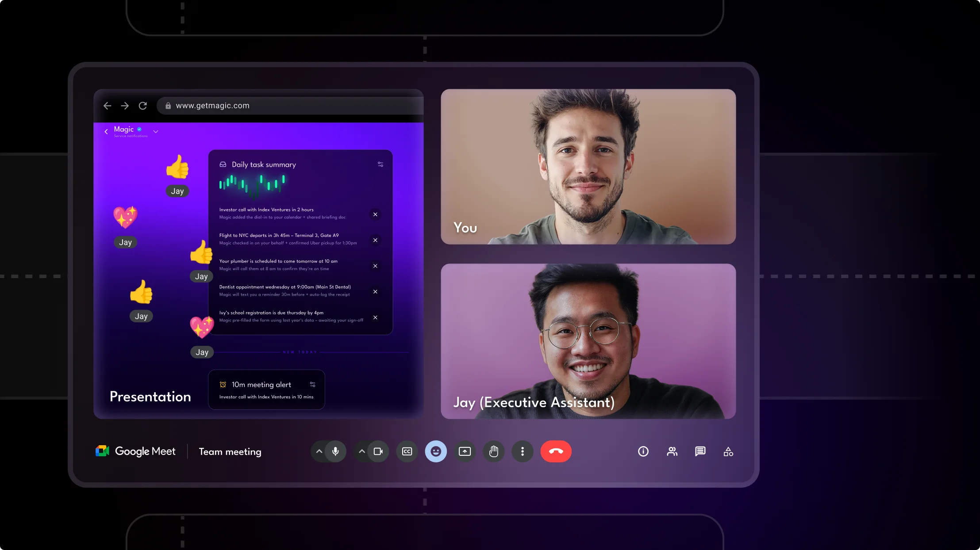
Task: Reload the getmagic.com browser page
Action: 142,106
